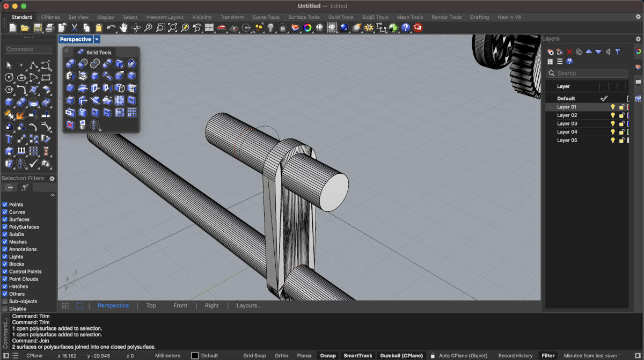Toggle Ortho mode in status bar
644x360 pixels.
click(x=281, y=356)
